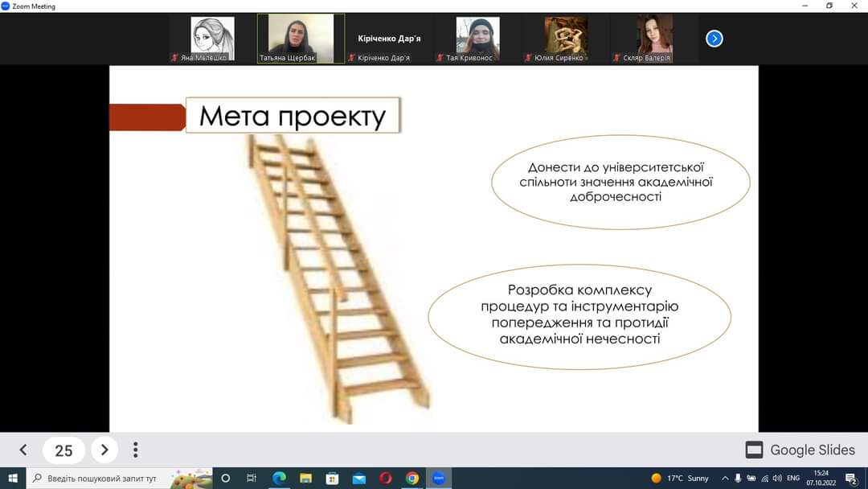The image size is (868, 489).
Task: Open Task View in the taskbar
Action: (x=251, y=478)
